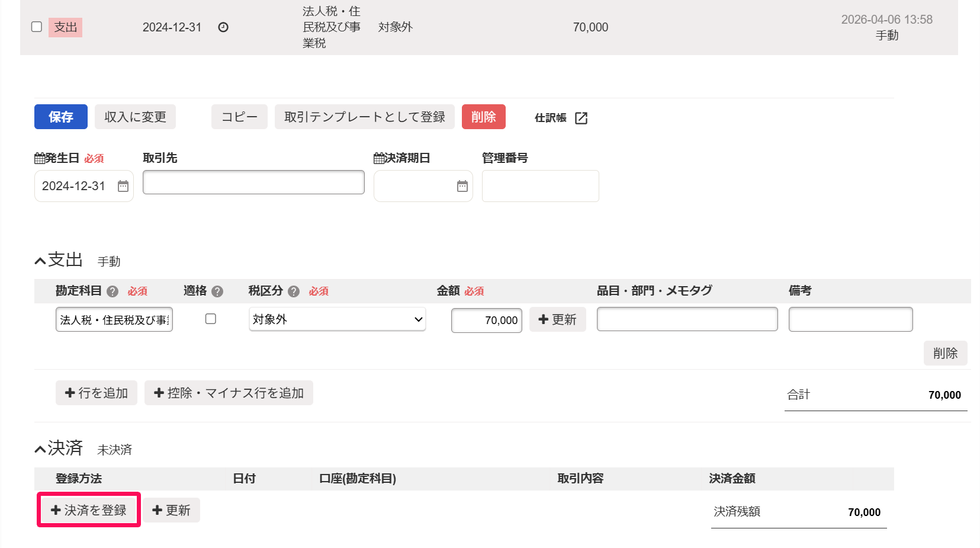Click the 合計 total 70,000
980x548 pixels.
coord(945,395)
